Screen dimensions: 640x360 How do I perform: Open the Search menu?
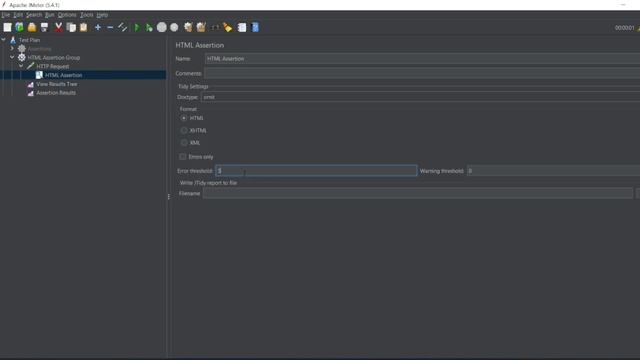click(x=34, y=15)
